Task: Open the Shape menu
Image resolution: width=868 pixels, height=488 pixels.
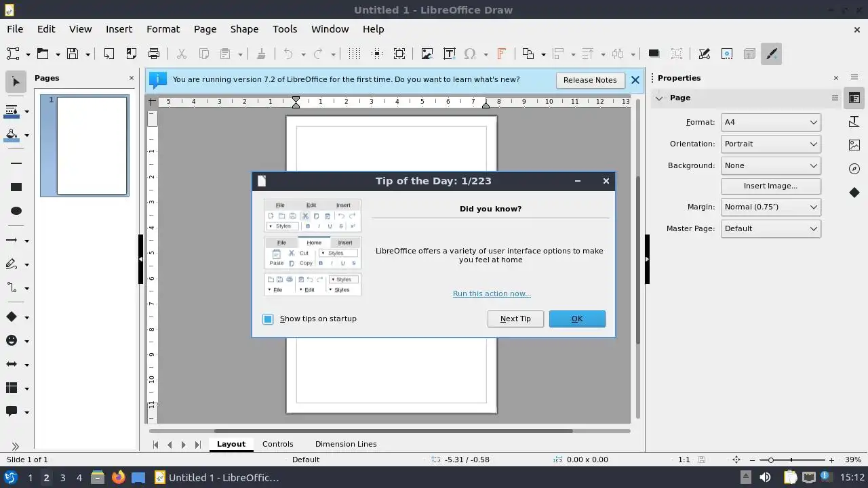Action: pos(244,29)
